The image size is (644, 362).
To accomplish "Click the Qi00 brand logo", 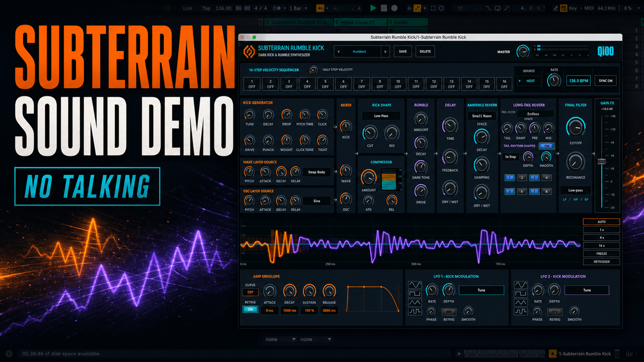I will click(x=606, y=51).
